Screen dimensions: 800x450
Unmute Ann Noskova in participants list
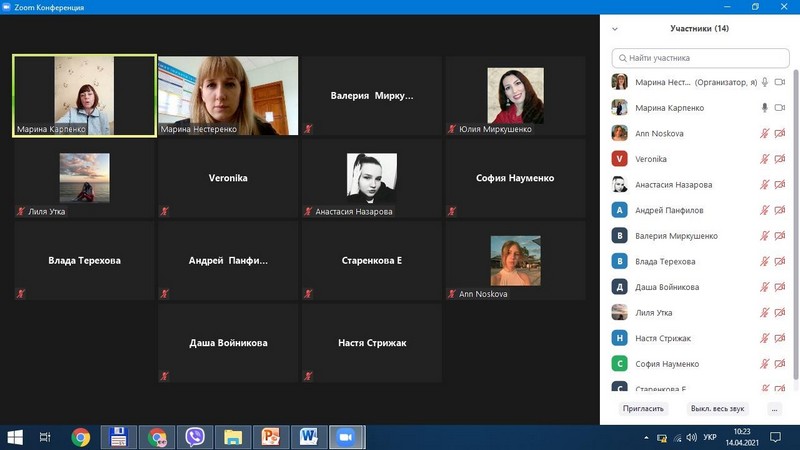[x=764, y=133]
